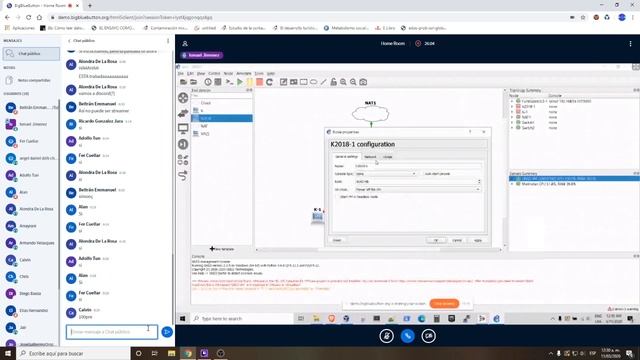The height and width of the screenshot is (360, 640).
Task: Expand the first node in Topology Summary
Action: click(512, 101)
